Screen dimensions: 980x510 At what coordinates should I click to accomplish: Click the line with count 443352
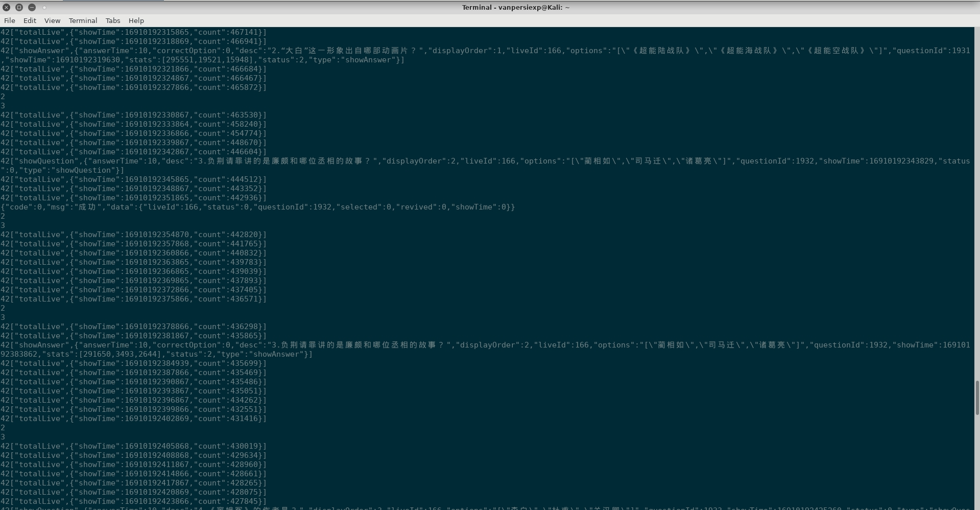pos(133,189)
